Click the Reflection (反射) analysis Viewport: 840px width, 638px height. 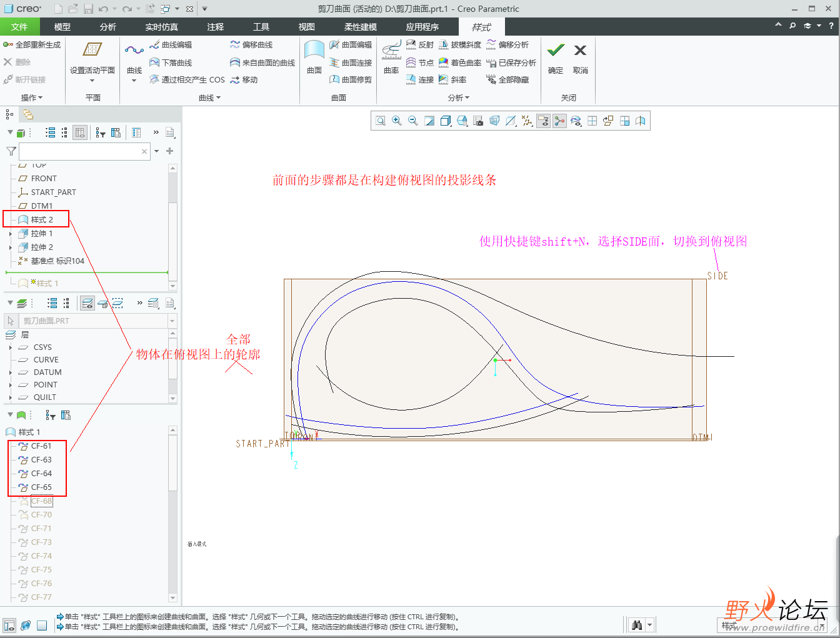coord(419,45)
